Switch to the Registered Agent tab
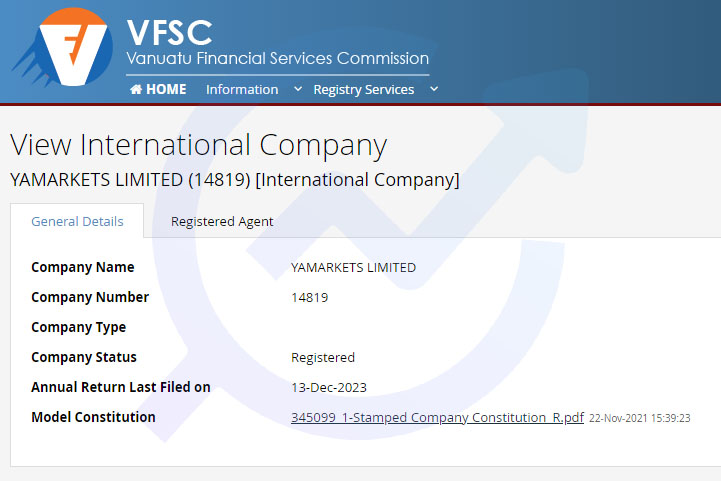Image resolution: width=721 pixels, height=481 pixels. [222, 222]
